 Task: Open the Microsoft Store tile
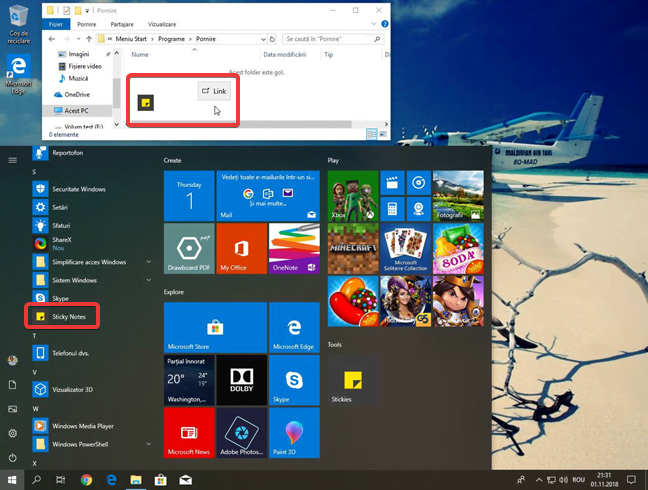click(215, 327)
